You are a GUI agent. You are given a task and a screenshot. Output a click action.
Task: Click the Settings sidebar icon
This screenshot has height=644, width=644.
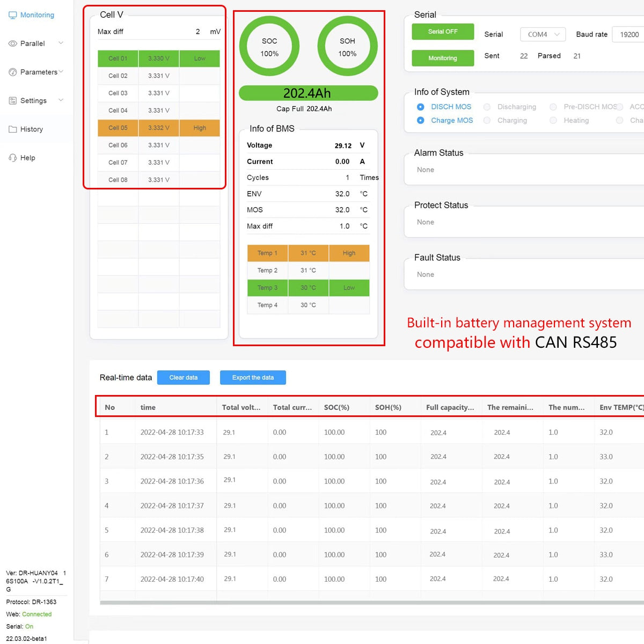(13, 100)
